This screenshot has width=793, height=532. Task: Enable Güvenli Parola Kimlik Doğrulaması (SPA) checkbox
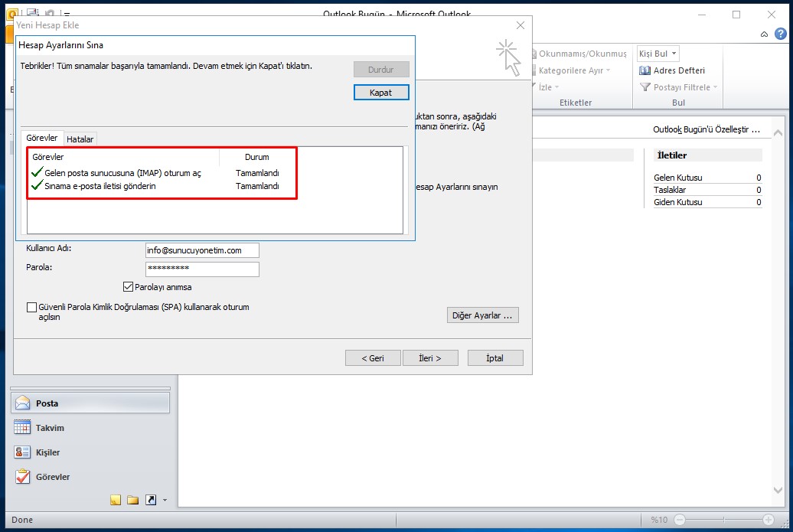click(31, 307)
